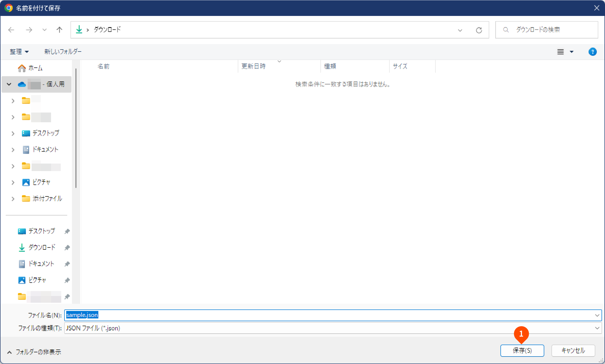Open recent locations chevron

click(45, 30)
